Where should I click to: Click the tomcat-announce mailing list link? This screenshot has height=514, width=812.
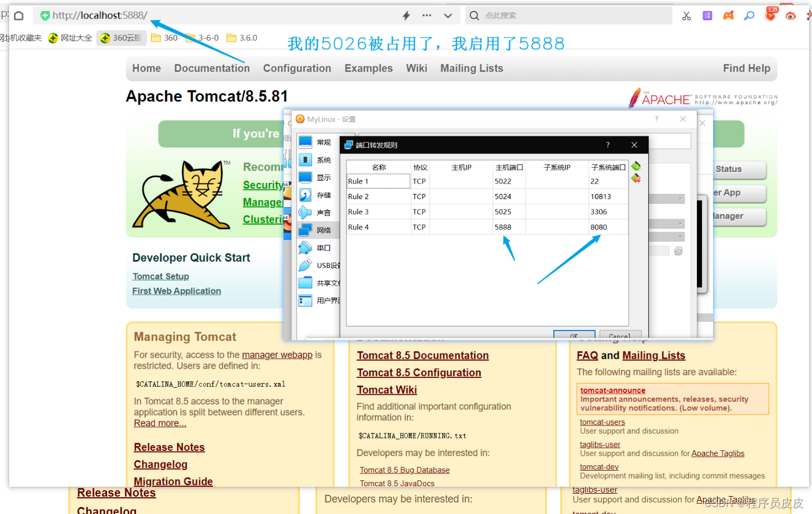tap(613, 390)
